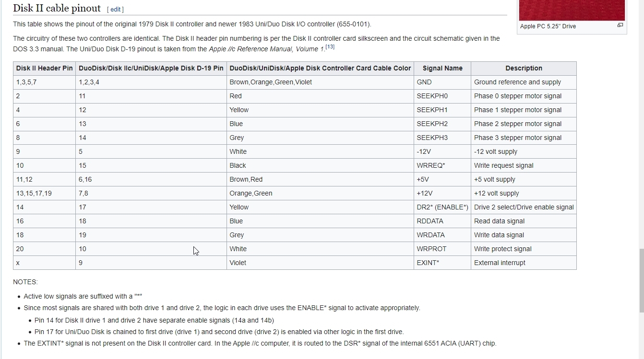The width and height of the screenshot is (644, 359).
Task: Click the 'SEEKPH3' cell
Action: tap(442, 138)
